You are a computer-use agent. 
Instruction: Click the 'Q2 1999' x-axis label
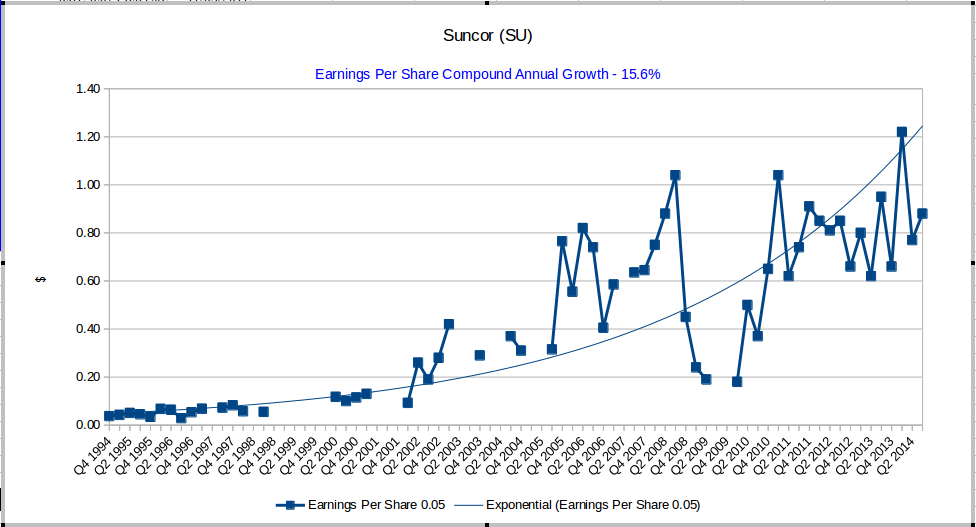coord(278,456)
